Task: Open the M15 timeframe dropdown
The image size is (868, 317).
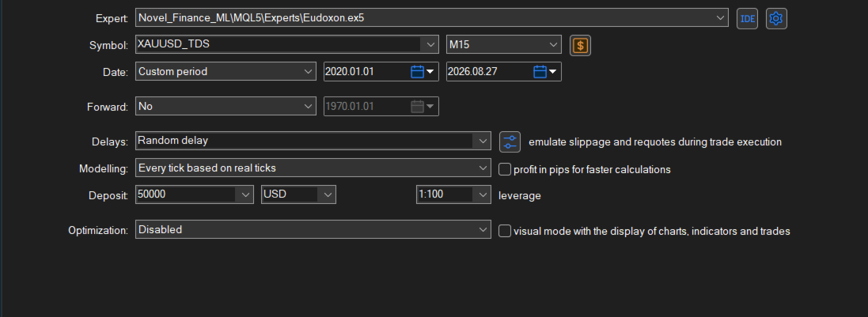Action: [x=553, y=44]
